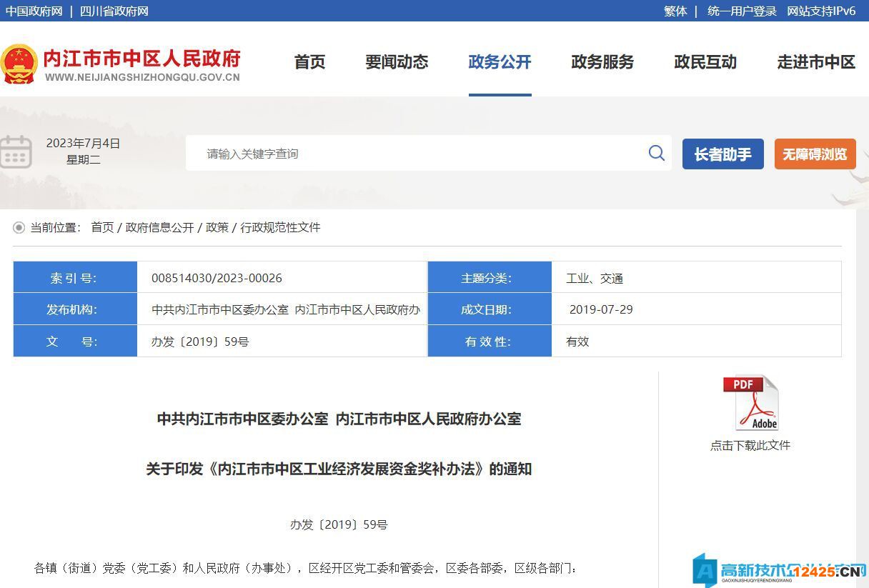The height and width of the screenshot is (588, 869).
Task: Enable 无障碍浏览 accessibility mode
Action: 815,154
